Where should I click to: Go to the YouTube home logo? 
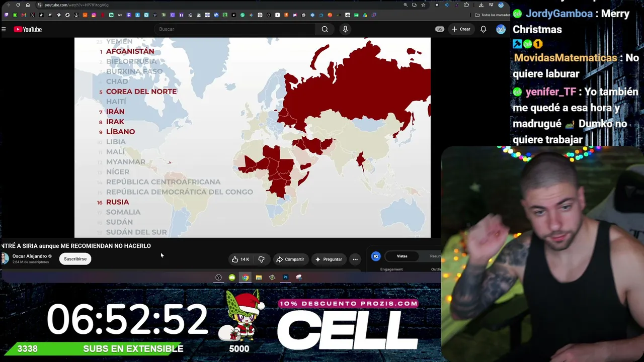(28, 29)
